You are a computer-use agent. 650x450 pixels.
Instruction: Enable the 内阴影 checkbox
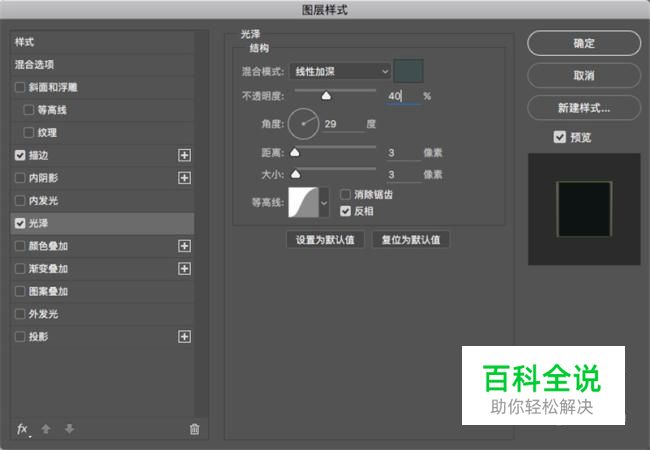click(x=20, y=178)
